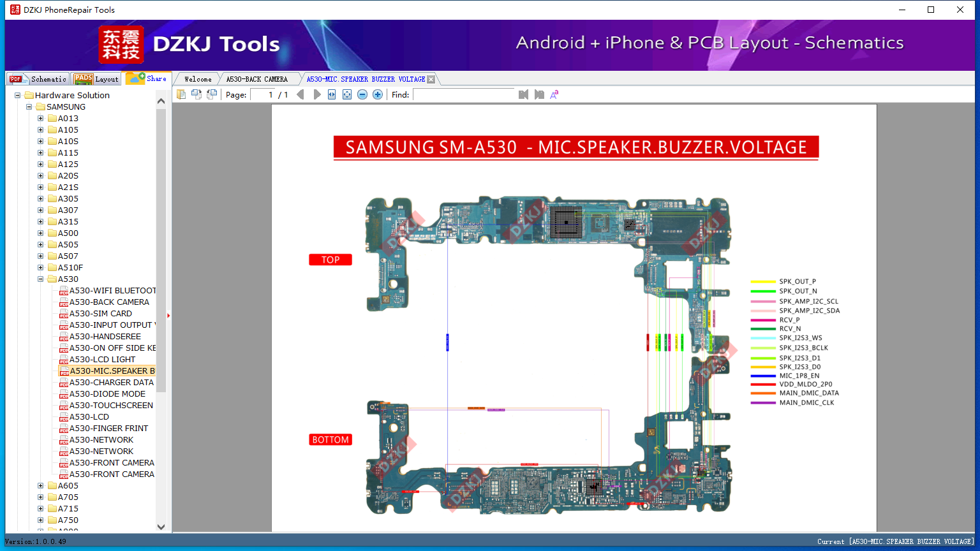This screenshot has width=980, height=551.
Task: Expand the A500 folder
Action: (41, 233)
